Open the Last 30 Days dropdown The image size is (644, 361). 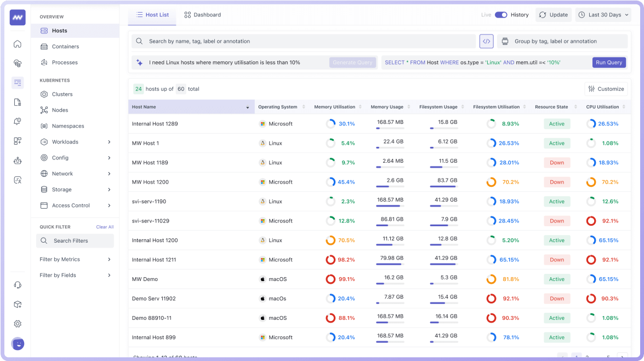[x=603, y=15]
